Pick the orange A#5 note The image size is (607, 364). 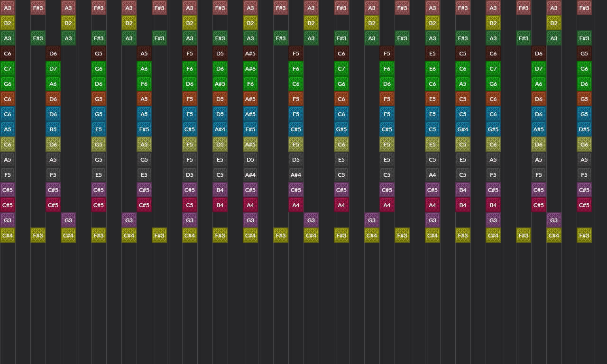tap(250, 99)
